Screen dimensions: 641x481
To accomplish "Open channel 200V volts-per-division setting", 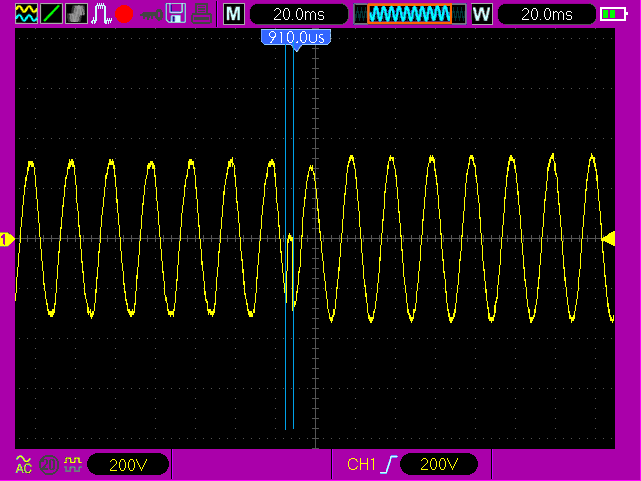I will point(127,464).
